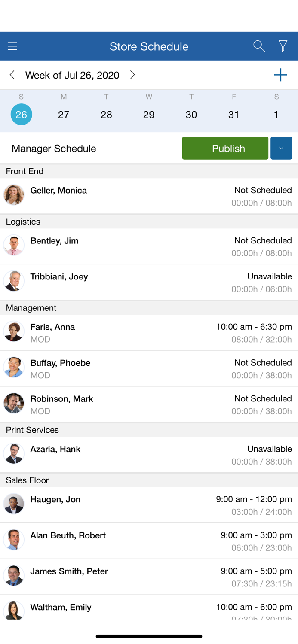The width and height of the screenshot is (298, 644).
Task: Open Anna Faris's 10:00 am shift
Action: [254, 327]
